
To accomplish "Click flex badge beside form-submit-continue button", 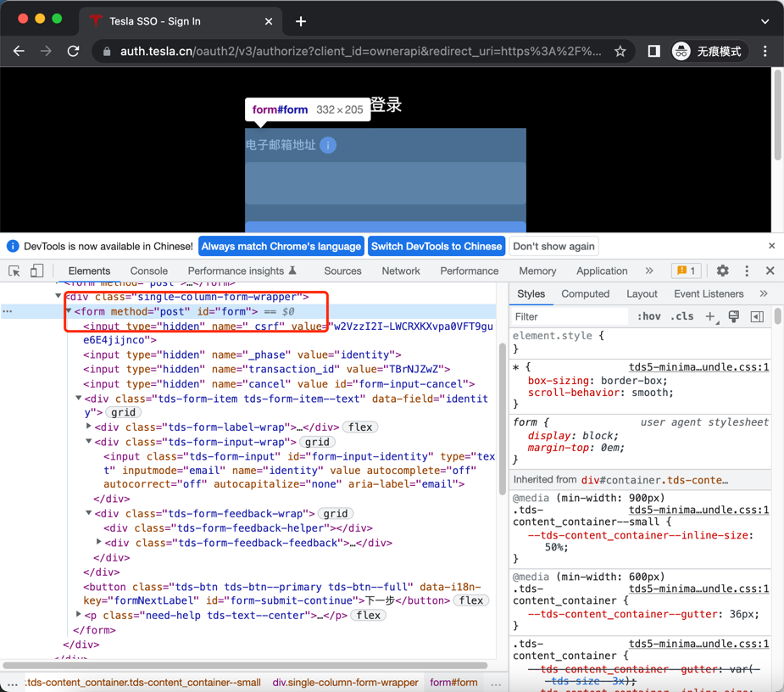I will (471, 600).
